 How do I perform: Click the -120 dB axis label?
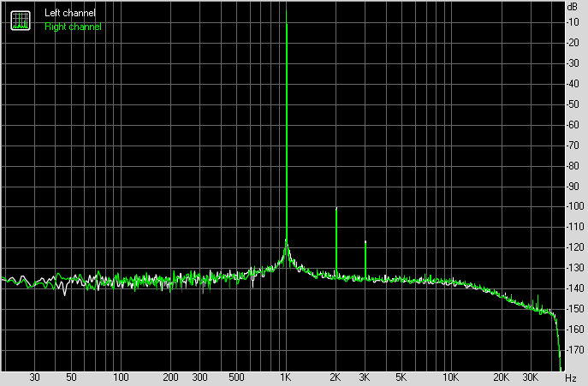(575, 247)
